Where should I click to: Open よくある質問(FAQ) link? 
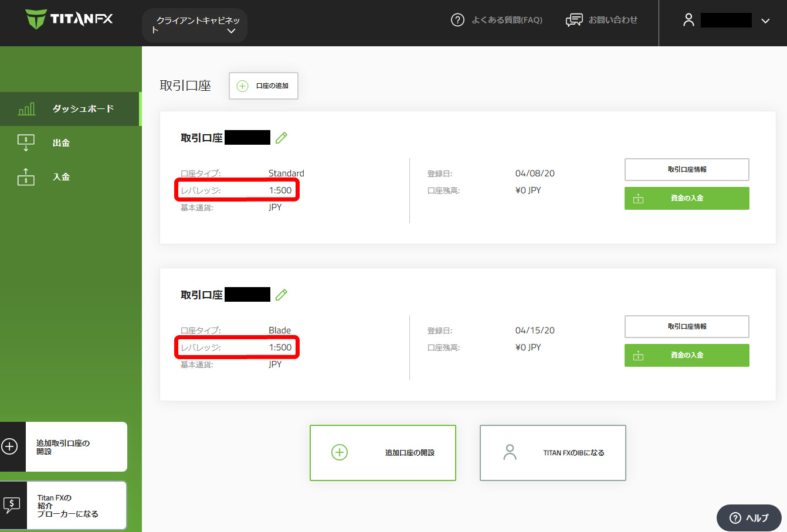(507, 20)
